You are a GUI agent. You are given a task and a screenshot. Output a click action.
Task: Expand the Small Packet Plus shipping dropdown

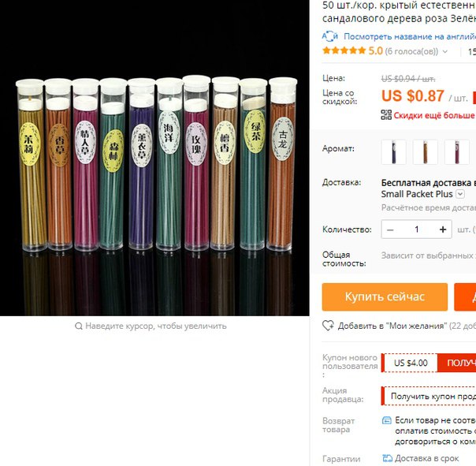pyautogui.click(x=460, y=194)
